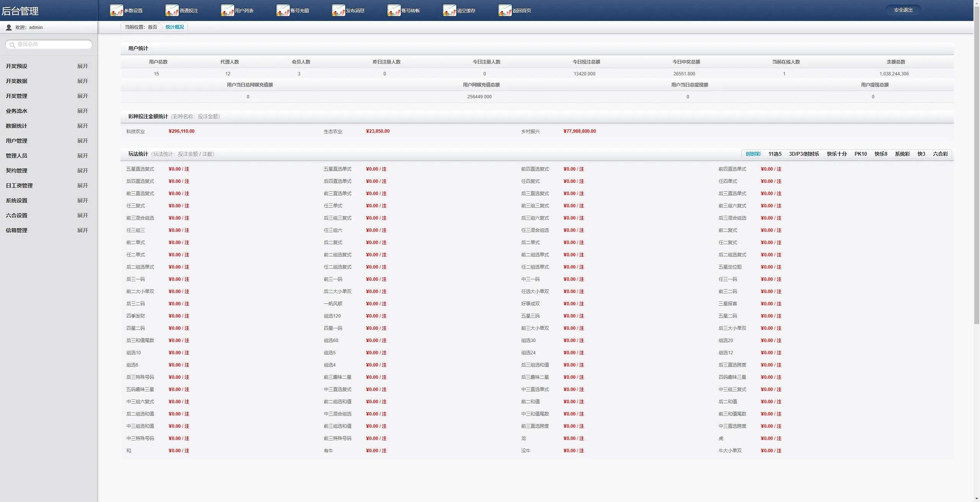The height and width of the screenshot is (502, 980).
Task: Switch to the 快乐十分 tab
Action: tap(837, 154)
